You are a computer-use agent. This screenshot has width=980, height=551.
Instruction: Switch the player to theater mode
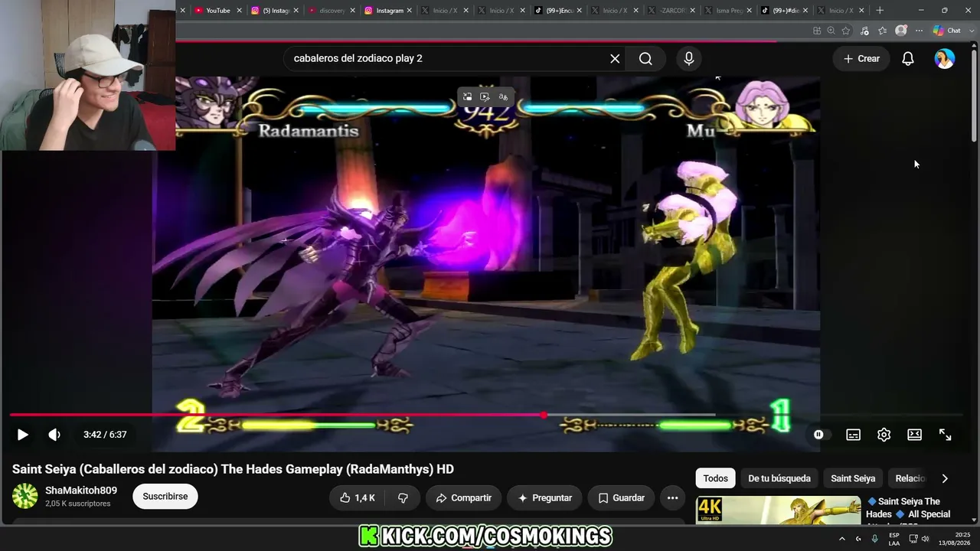point(915,435)
